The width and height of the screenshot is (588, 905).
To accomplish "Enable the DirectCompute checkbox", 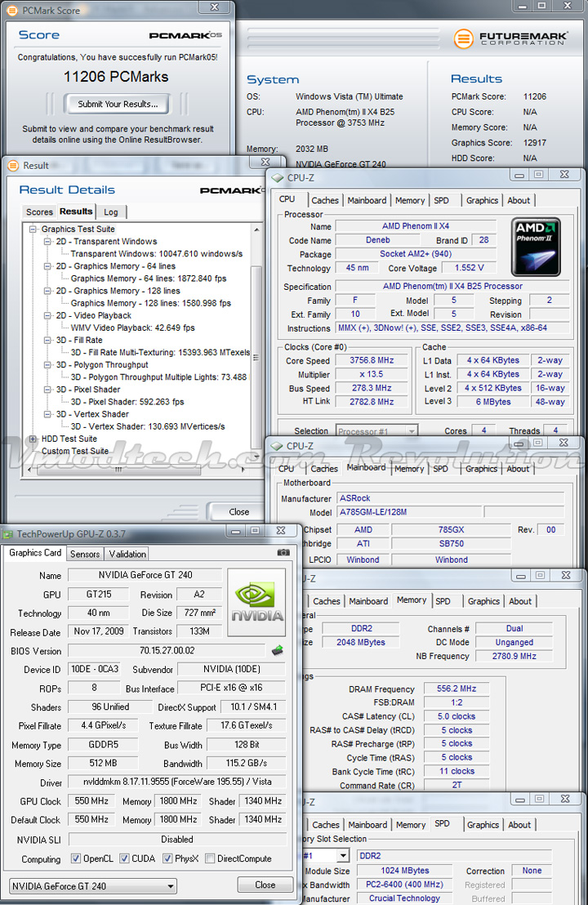I will pyautogui.click(x=210, y=858).
